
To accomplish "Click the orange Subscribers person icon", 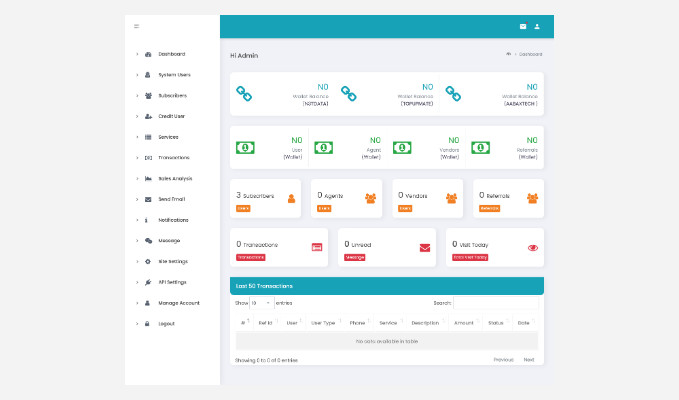I will pos(291,198).
